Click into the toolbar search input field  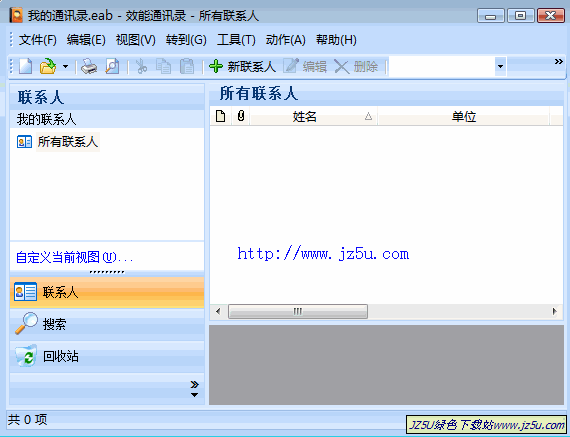[x=442, y=67]
